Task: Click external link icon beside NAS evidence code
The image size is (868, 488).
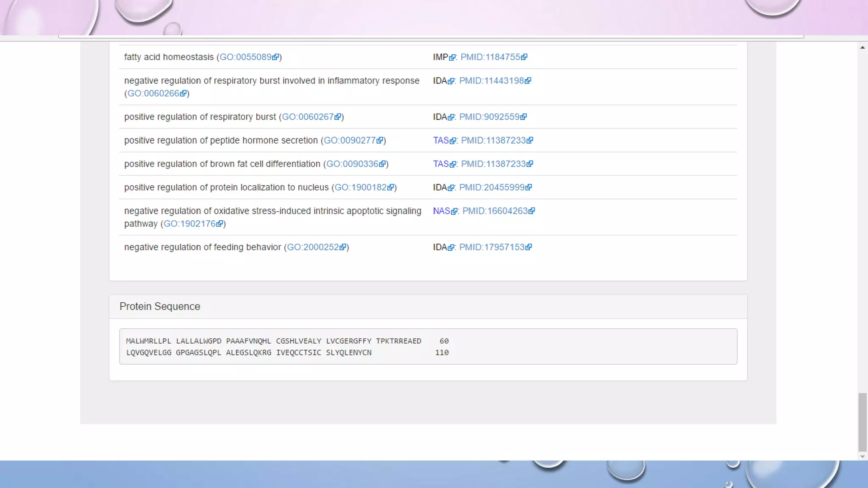Action: (454, 211)
